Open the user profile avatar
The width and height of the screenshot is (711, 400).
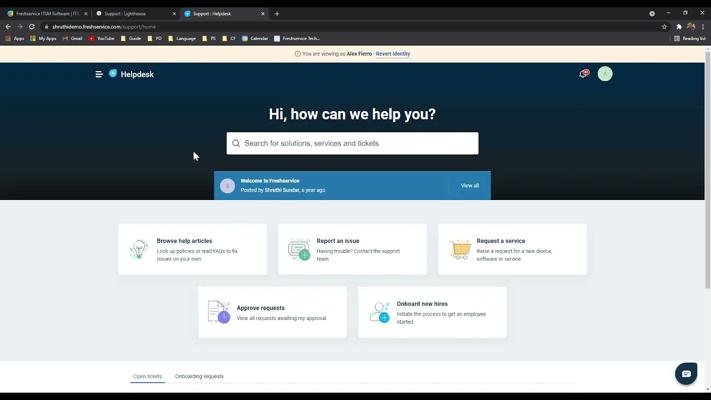coord(605,74)
